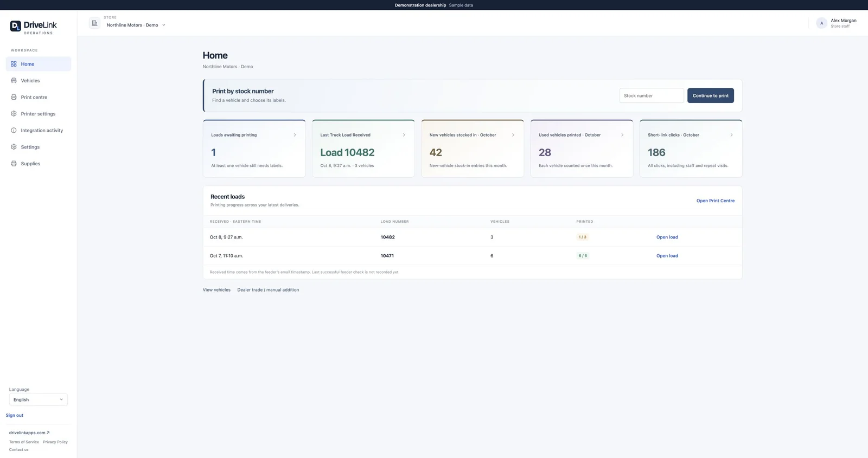Click chevron on Loads awaiting printing card
The width and height of the screenshot is (868, 458).
click(x=295, y=135)
